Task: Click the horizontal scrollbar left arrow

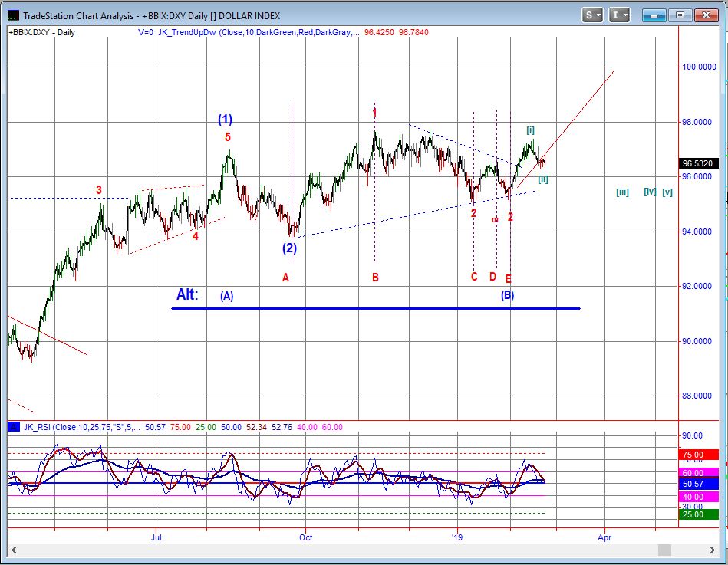Action: tap(13, 550)
